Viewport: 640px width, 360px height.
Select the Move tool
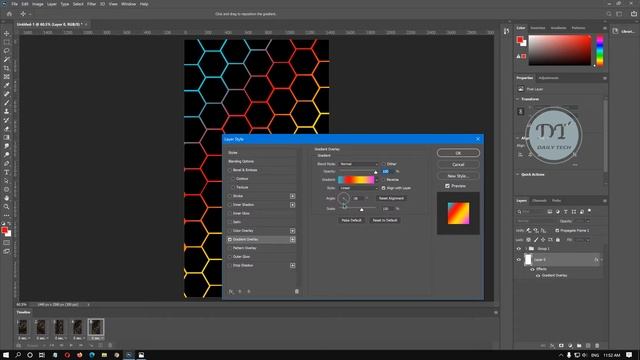7,33
